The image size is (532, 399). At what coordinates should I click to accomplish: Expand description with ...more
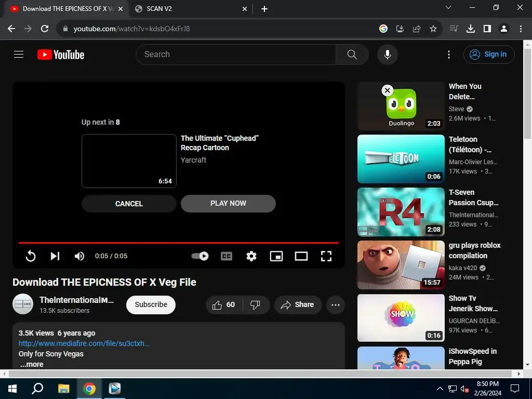point(32,364)
